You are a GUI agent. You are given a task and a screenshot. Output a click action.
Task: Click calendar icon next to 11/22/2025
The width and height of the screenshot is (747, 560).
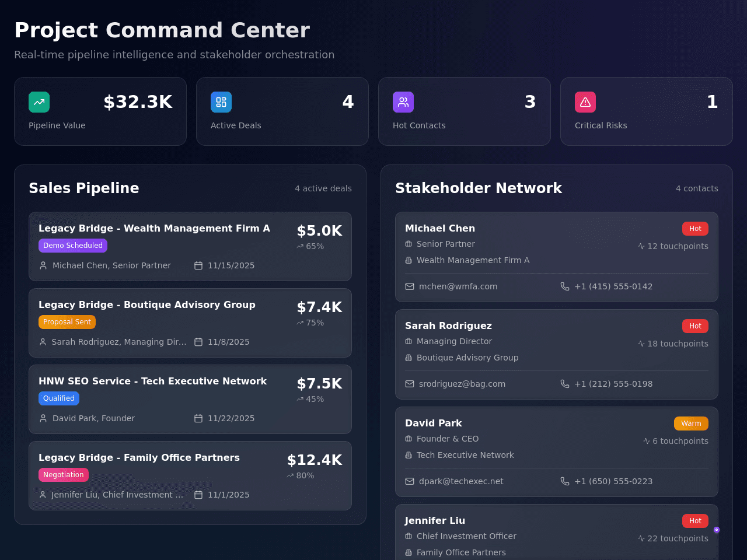click(x=198, y=418)
